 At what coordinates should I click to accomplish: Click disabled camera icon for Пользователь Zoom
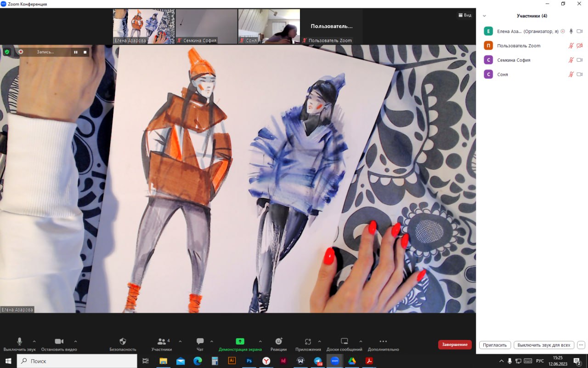point(580,46)
